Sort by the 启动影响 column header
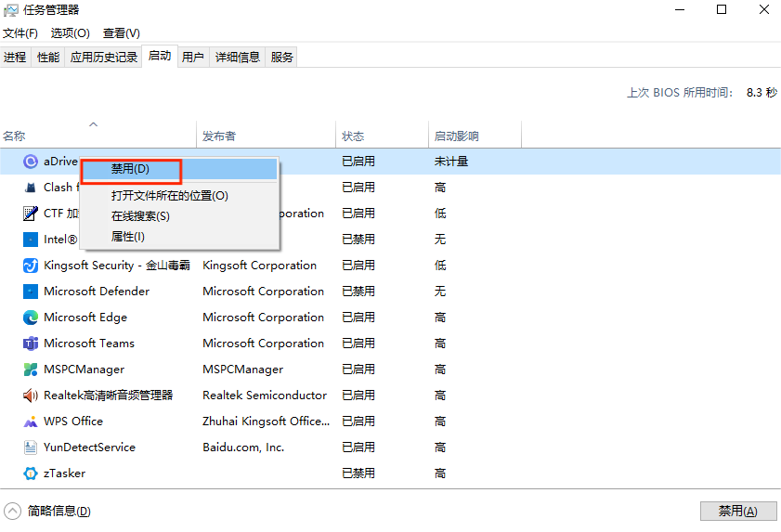The height and width of the screenshot is (532, 781). 475,136
